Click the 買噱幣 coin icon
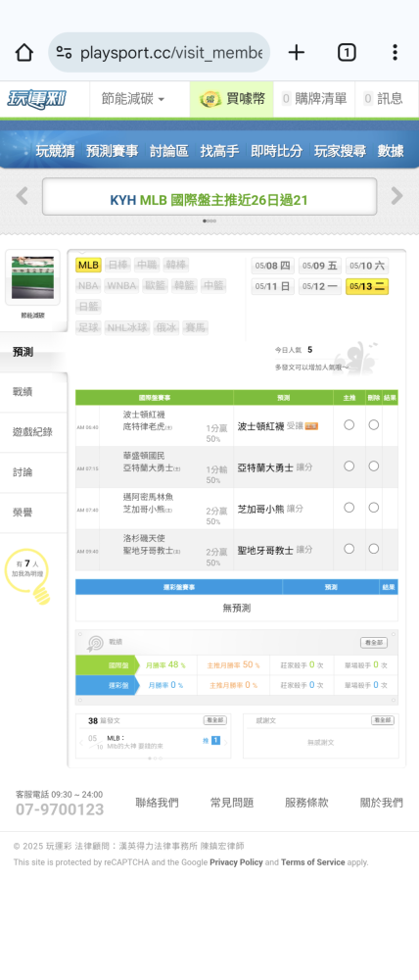Screen dimensions: 419x980 click(x=209, y=99)
